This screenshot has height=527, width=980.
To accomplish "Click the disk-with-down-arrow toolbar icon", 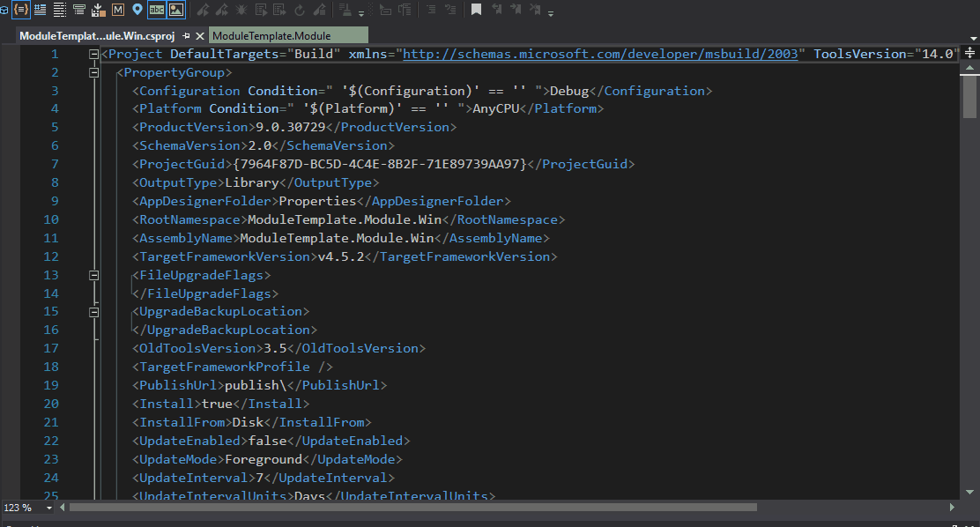I will click(98, 10).
